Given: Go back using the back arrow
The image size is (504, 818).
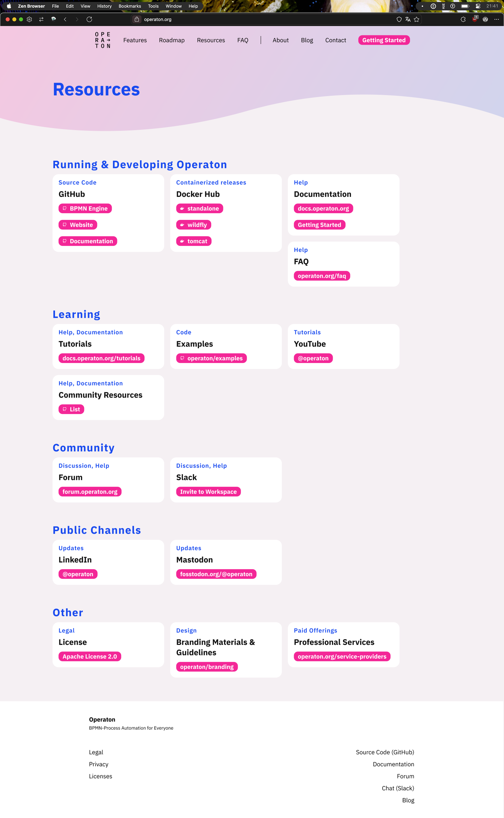Looking at the screenshot, I should pyautogui.click(x=65, y=19).
